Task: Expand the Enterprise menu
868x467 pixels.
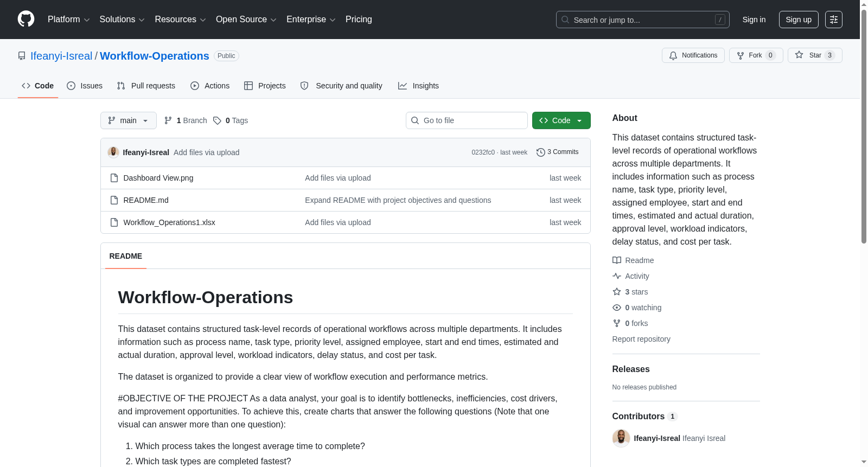Action: 311,20
